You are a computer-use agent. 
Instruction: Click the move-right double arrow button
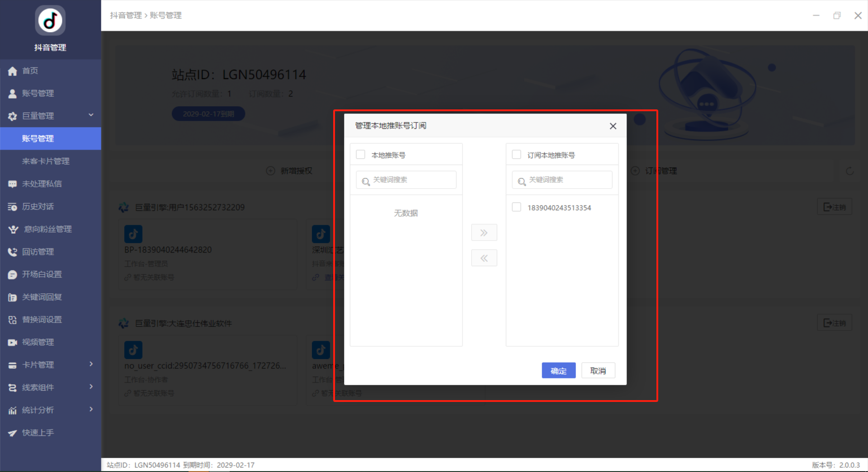click(x=484, y=233)
